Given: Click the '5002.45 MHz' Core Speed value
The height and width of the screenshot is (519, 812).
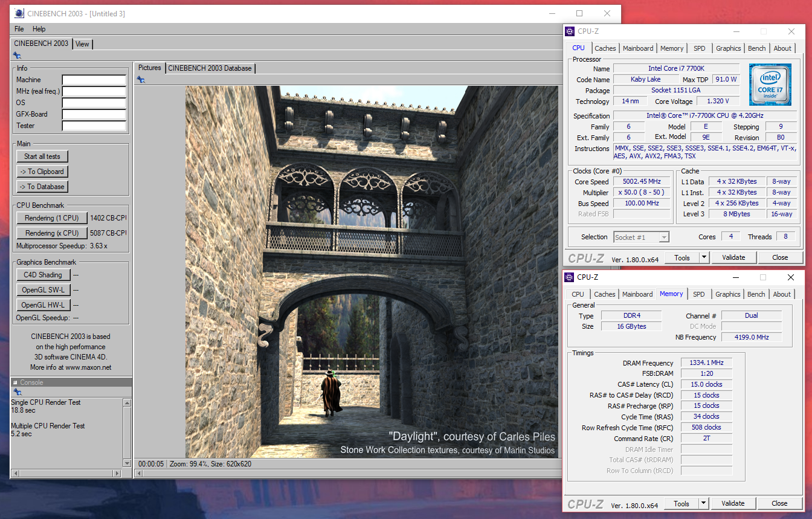Looking at the screenshot, I should tap(642, 181).
